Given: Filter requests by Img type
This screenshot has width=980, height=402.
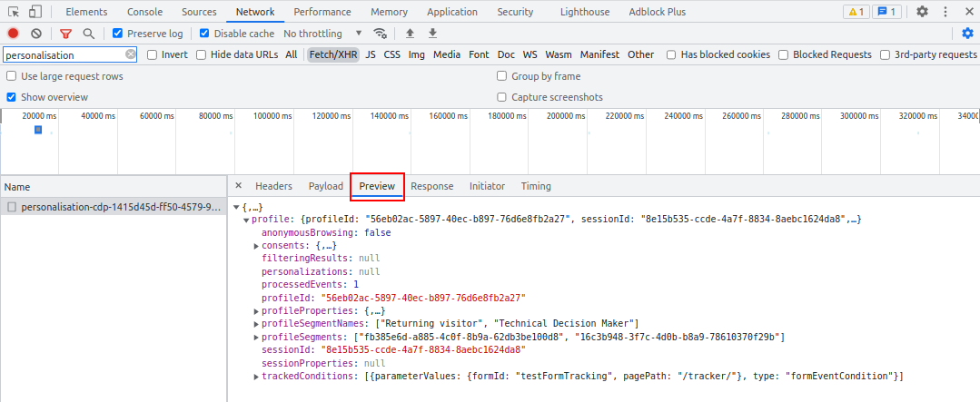Looking at the screenshot, I should point(417,55).
